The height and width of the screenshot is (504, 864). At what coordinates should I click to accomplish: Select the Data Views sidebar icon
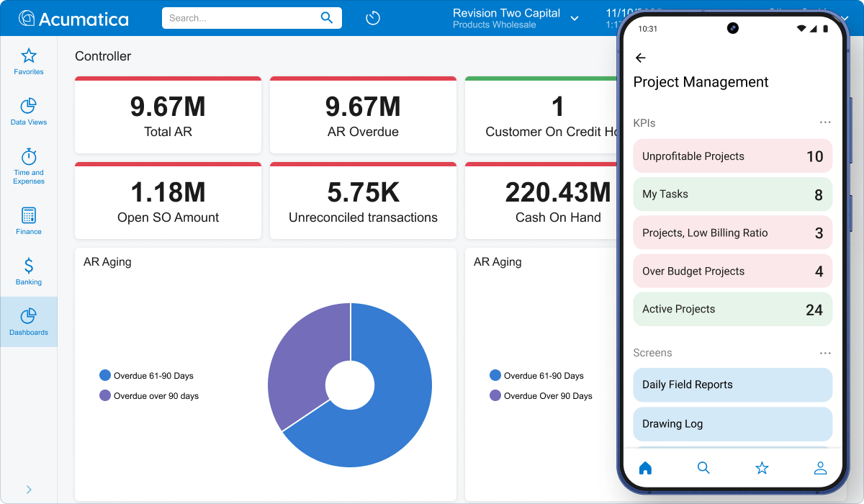click(29, 112)
